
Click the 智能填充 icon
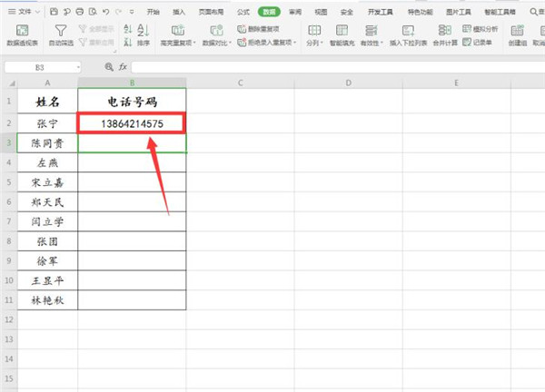342,31
